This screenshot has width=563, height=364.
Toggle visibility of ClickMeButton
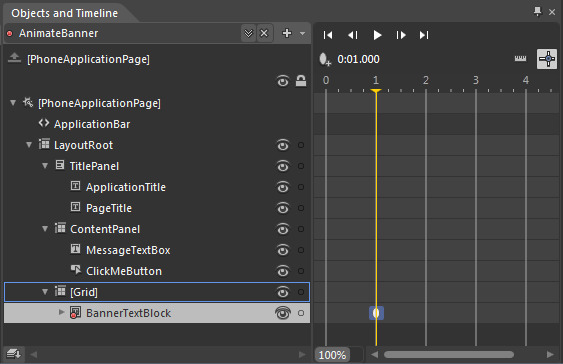coord(283,271)
